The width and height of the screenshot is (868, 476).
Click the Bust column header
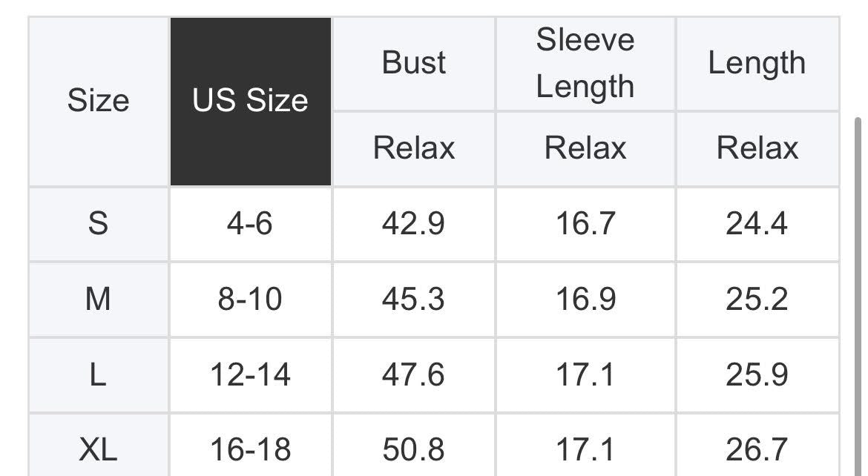coord(414,63)
